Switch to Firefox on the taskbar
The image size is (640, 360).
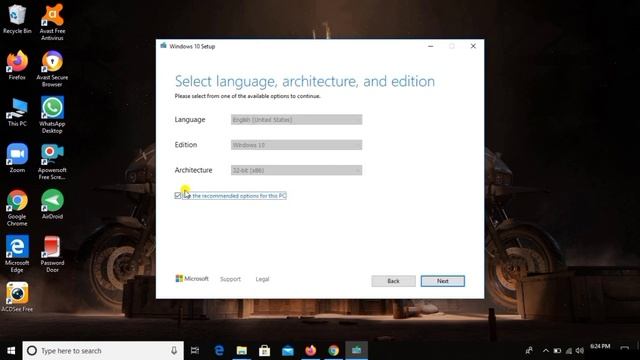pyautogui.click(x=311, y=351)
